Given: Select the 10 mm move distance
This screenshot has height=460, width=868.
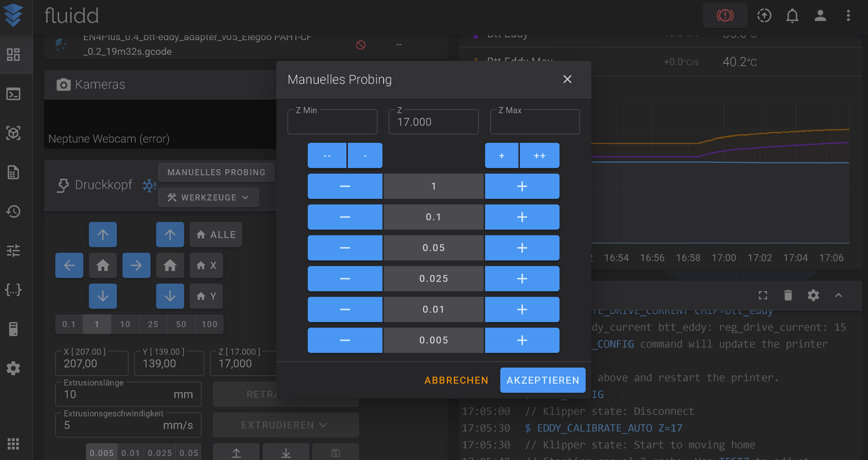Looking at the screenshot, I should click(x=125, y=324).
